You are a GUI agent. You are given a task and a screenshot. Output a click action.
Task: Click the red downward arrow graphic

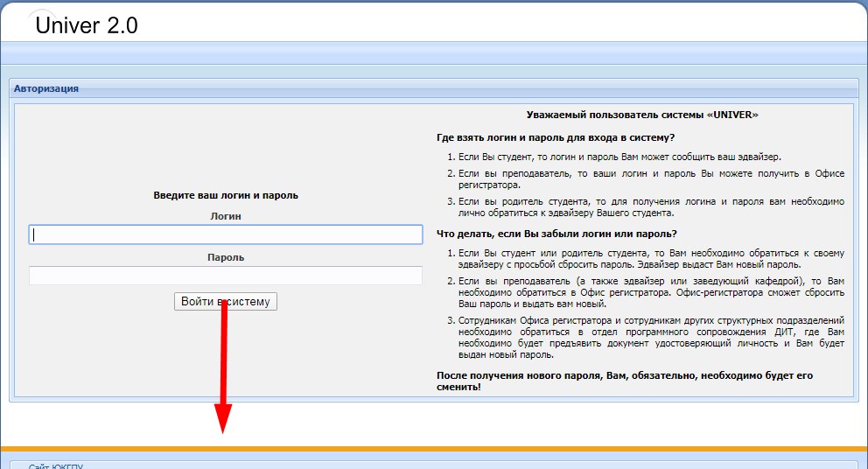click(224, 367)
